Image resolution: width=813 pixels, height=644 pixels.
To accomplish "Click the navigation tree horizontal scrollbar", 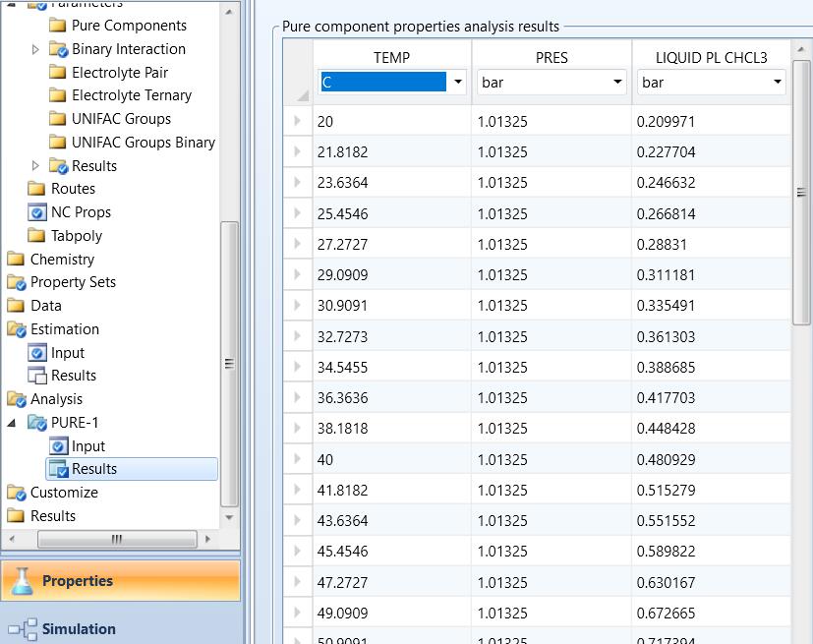I will tap(116, 539).
